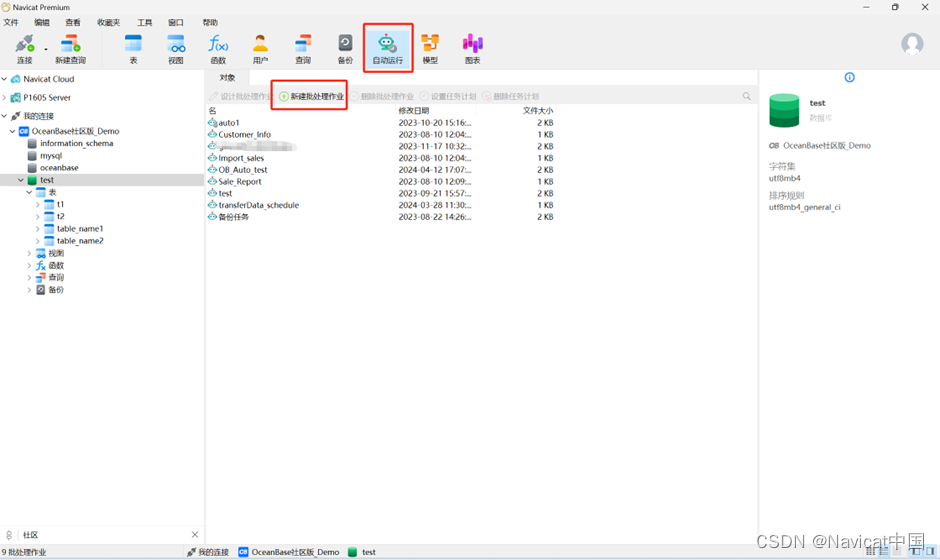
Task: Select the 备份任务 batch job
Action: (x=233, y=216)
